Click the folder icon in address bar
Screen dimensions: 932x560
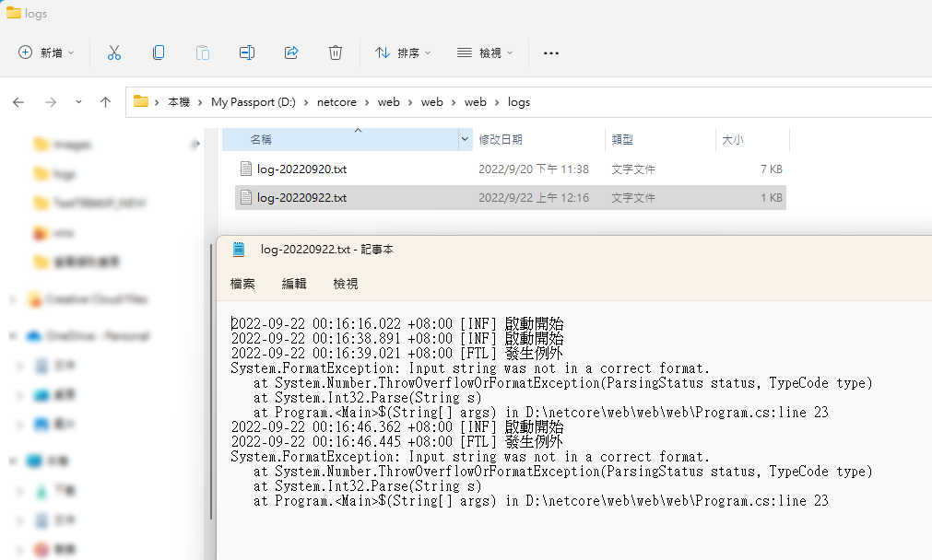tap(141, 101)
